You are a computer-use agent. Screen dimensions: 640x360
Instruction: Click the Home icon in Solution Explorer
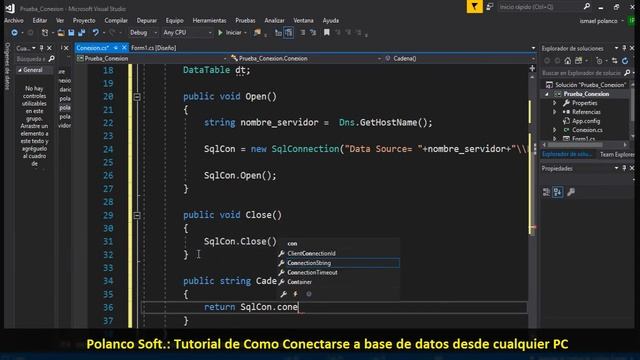[x=568, y=61]
